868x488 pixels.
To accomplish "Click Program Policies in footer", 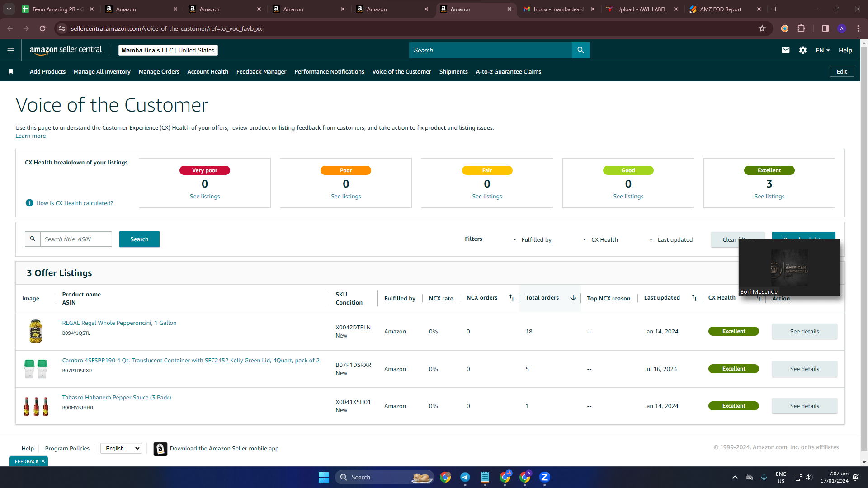I will pos(67,448).
